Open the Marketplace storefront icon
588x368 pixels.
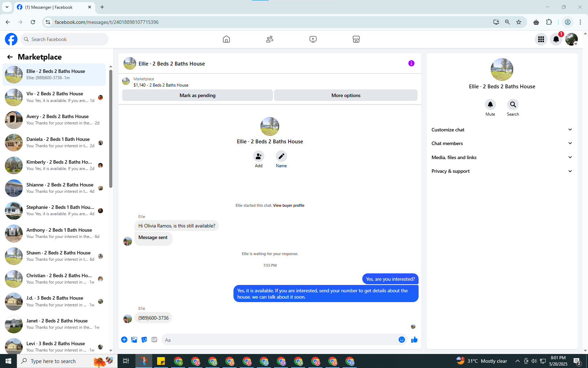[356, 39]
